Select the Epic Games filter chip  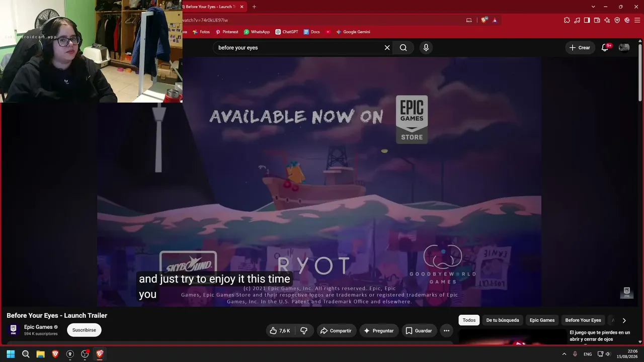(x=542, y=320)
